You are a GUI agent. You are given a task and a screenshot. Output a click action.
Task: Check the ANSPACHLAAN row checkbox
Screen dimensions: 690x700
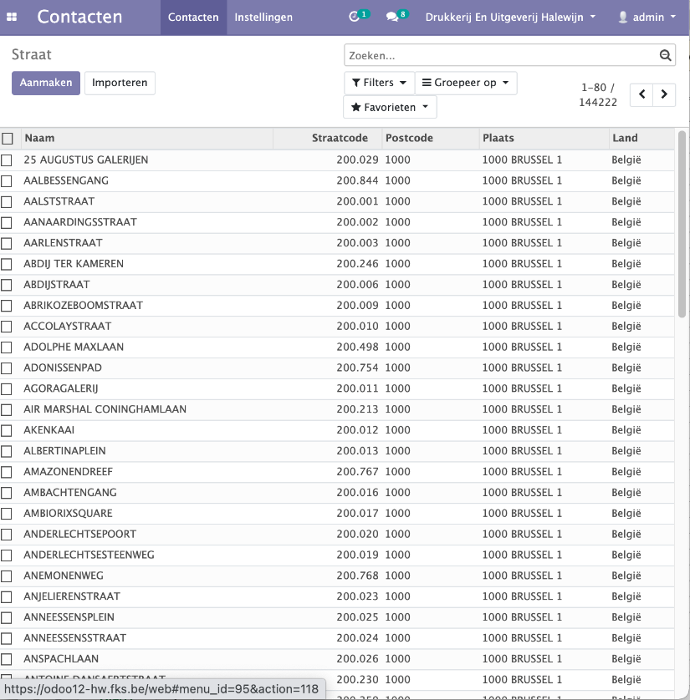pyautogui.click(x=7, y=659)
